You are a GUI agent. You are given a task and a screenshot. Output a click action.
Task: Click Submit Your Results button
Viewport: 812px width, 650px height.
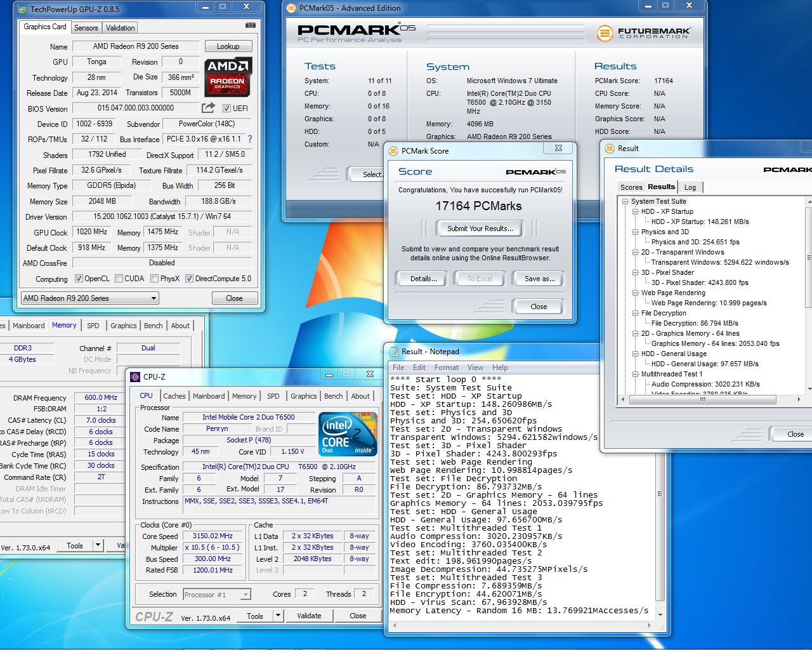pyautogui.click(x=480, y=229)
